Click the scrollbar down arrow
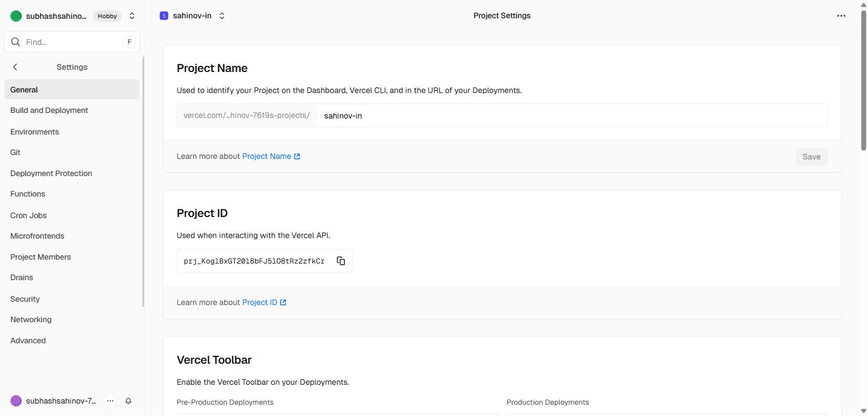The height and width of the screenshot is (418, 868). pyautogui.click(x=864, y=411)
